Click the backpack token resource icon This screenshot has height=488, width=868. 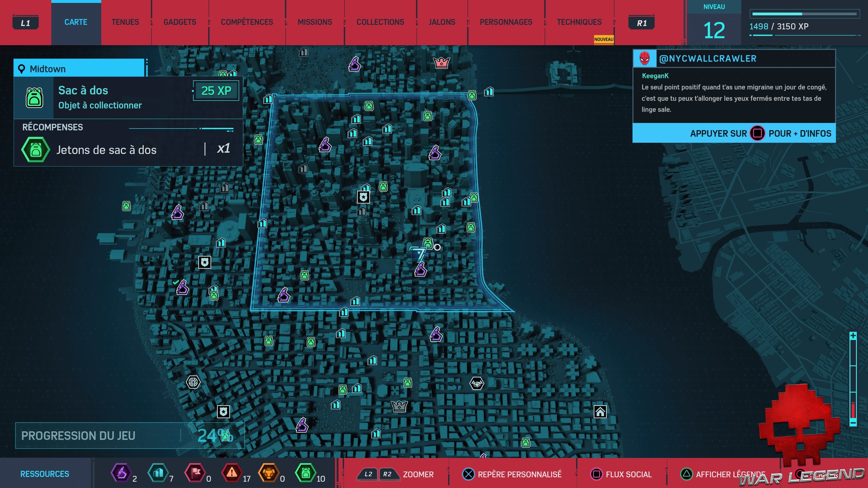click(x=305, y=473)
